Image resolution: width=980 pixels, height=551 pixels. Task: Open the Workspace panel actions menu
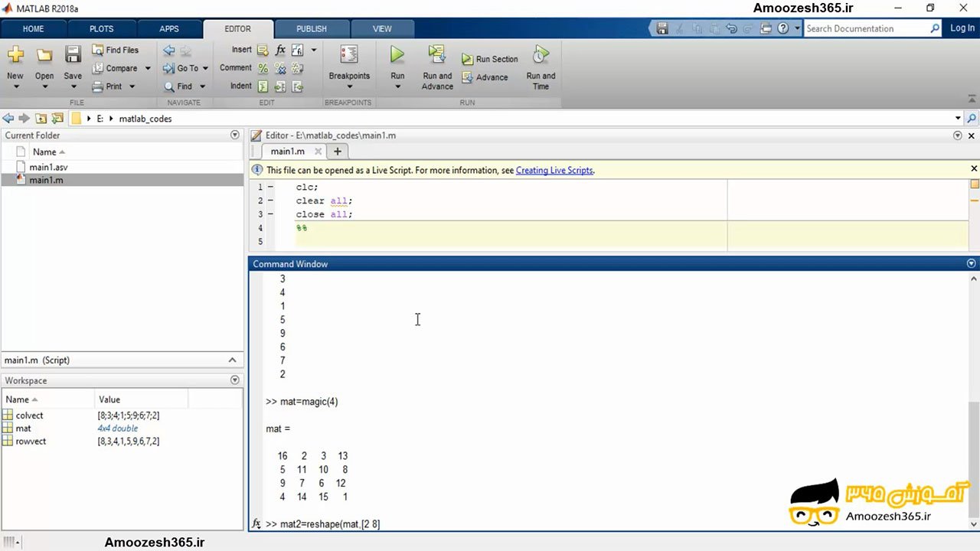[x=235, y=380]
